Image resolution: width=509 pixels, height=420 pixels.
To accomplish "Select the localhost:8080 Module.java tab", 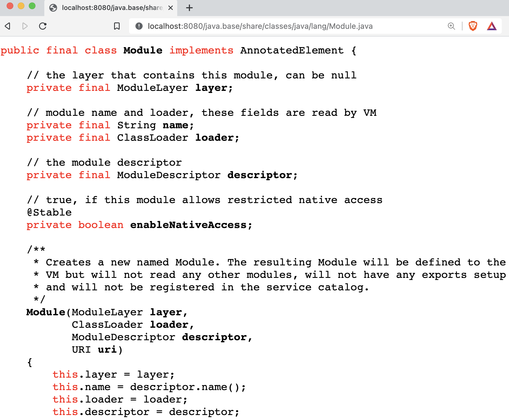I will click(x=111, y=8).
